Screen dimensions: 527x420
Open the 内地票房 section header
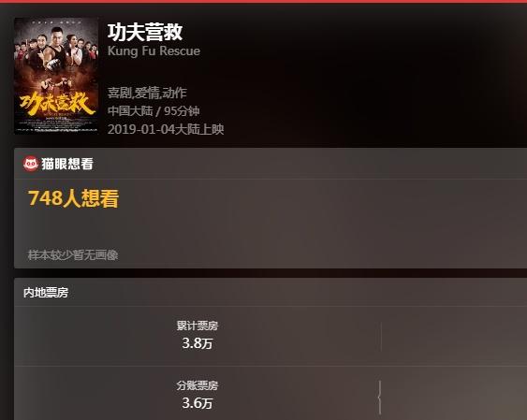(x=46, y=293)
